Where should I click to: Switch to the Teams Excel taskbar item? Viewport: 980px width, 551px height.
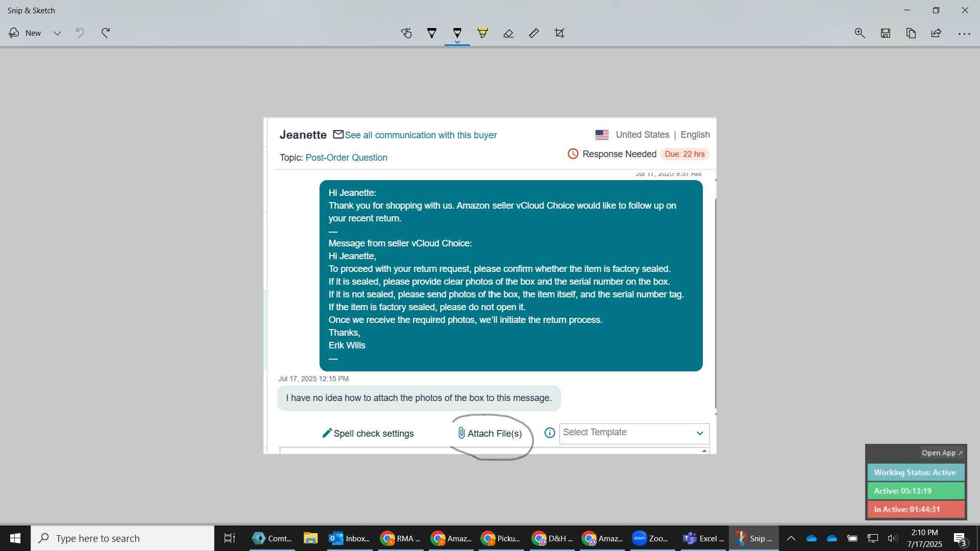click(x=703, y=538)
